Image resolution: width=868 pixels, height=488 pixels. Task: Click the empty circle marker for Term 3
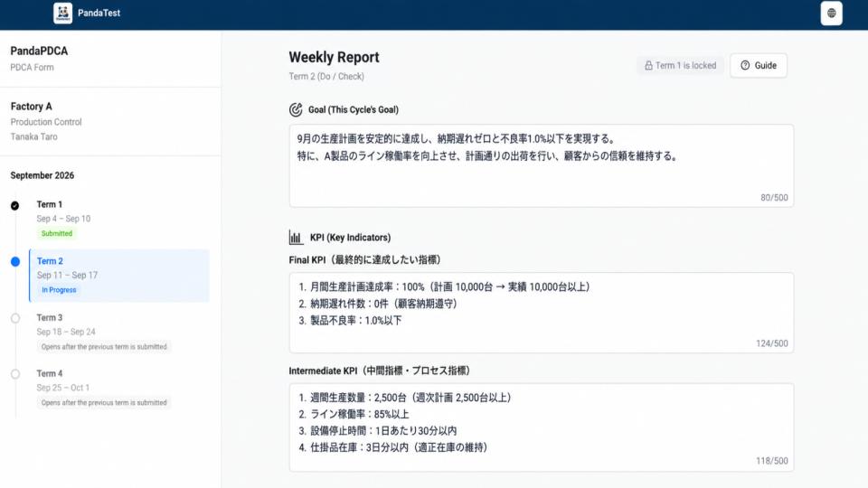(15, 318)
